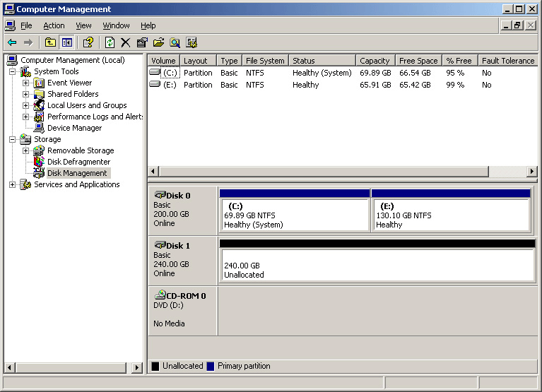The height and width of the screenshot is (392, 542).
Task: Expand the Event Viewer node
Action: coord(25,83)
